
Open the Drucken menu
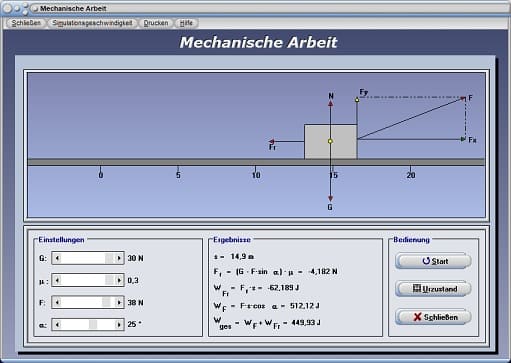click(156, 23)
